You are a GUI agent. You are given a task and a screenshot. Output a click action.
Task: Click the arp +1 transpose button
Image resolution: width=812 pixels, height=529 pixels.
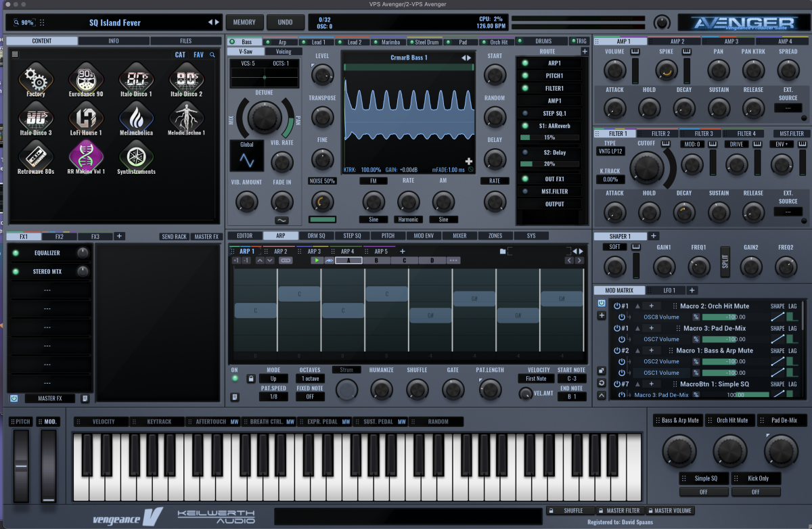tap(235, 260)
